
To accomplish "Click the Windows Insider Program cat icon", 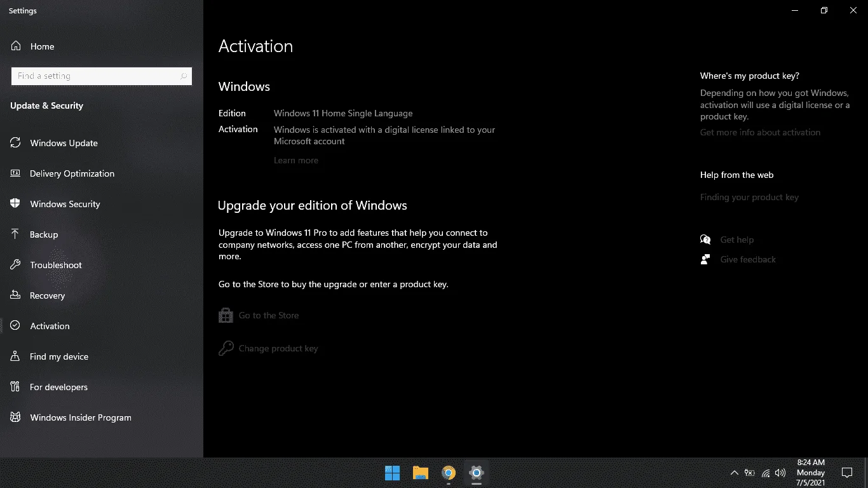I will [x=15, y=417].
